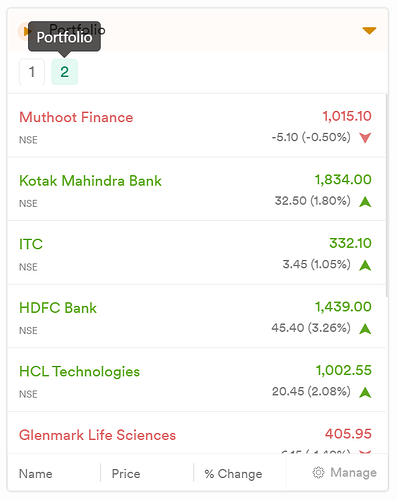Collapse the Portfolio panel using orange arrow
Viewport: 397px width, 500px height.
[369, 31]
